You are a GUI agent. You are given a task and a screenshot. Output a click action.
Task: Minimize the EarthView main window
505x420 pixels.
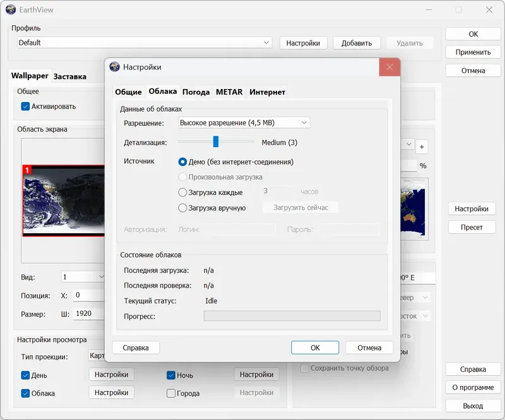click(x=429, y=9)
